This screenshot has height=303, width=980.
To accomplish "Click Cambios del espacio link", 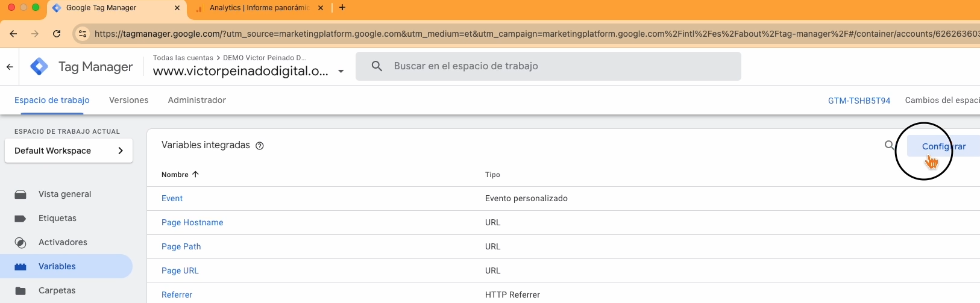I will [x=942, y=100].
